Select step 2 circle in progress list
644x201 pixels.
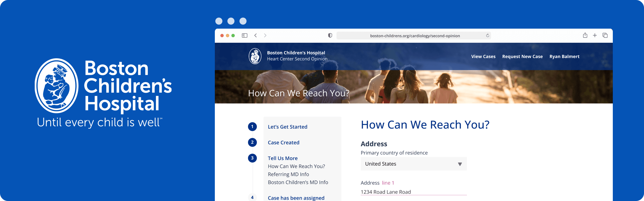pos(252,142)
